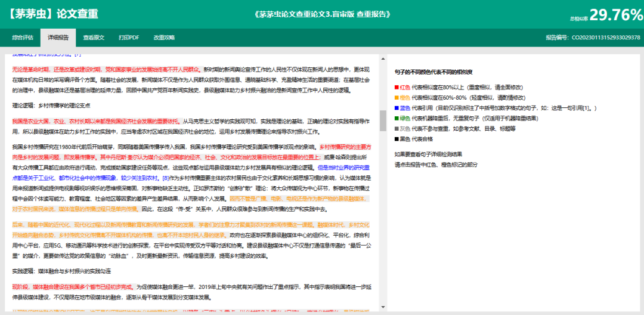The width and height of the screenshot is (644, 315).
Task: Click hint 请点击报告中红色、橙色标记的部分
Action: (x=435, y=165)
